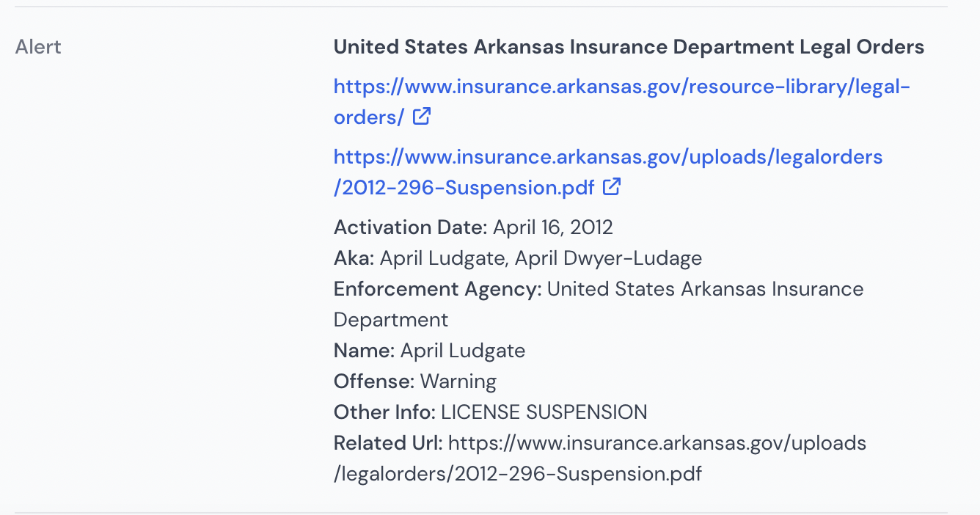Image resolution: width=980 pixels, height=515 pixels.
Task: Click the Enforcement Agency field label
Action: click(x=438, y=289)
